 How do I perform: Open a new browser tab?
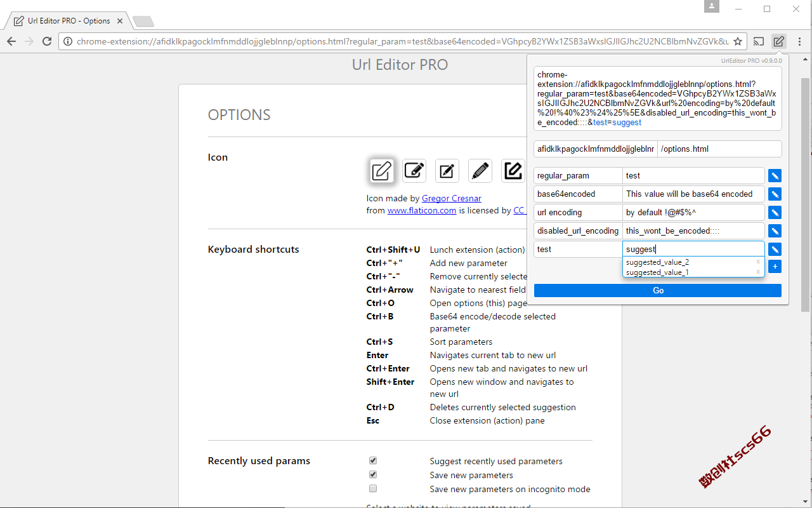(143, 22)
